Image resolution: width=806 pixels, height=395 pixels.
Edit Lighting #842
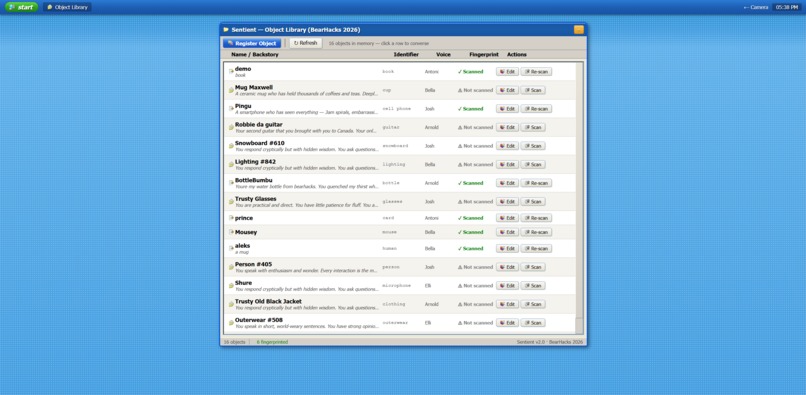click(x=507, y=165)
